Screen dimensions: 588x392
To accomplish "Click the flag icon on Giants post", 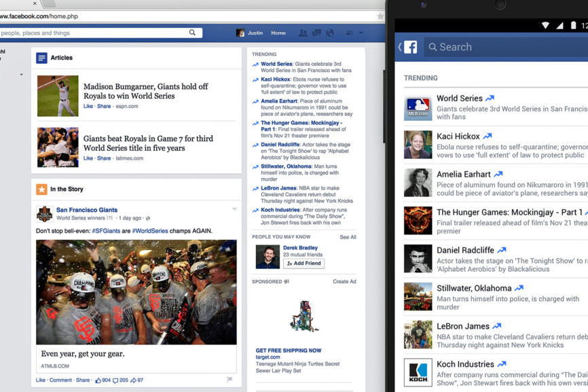I will click(230, 380).
